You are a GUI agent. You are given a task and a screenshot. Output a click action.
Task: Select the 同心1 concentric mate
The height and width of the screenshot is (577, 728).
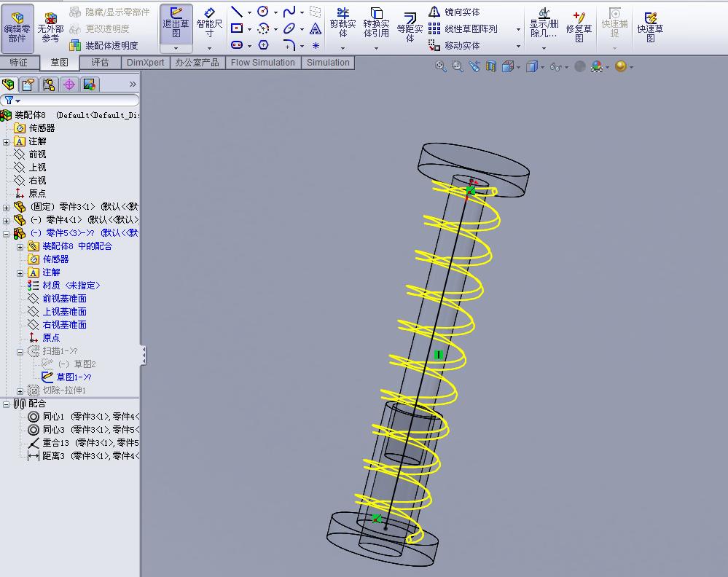[x=84, y=417]
